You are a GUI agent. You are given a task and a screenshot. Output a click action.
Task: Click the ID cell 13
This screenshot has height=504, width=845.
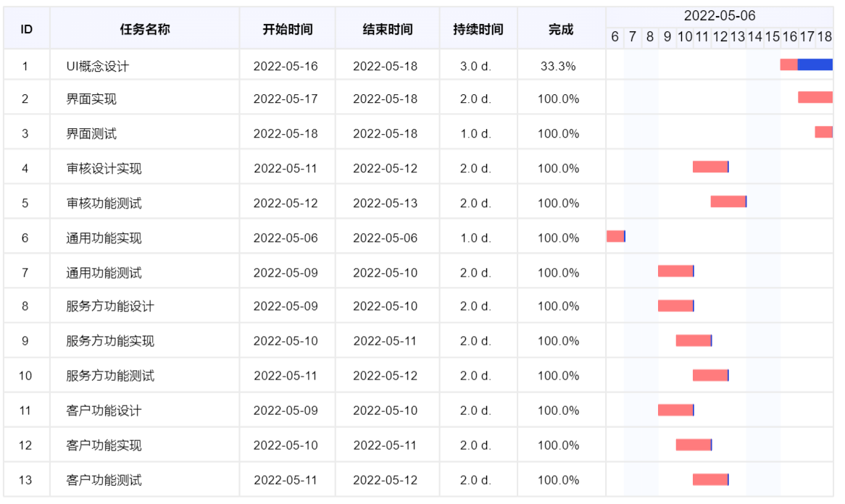point(25,480)
